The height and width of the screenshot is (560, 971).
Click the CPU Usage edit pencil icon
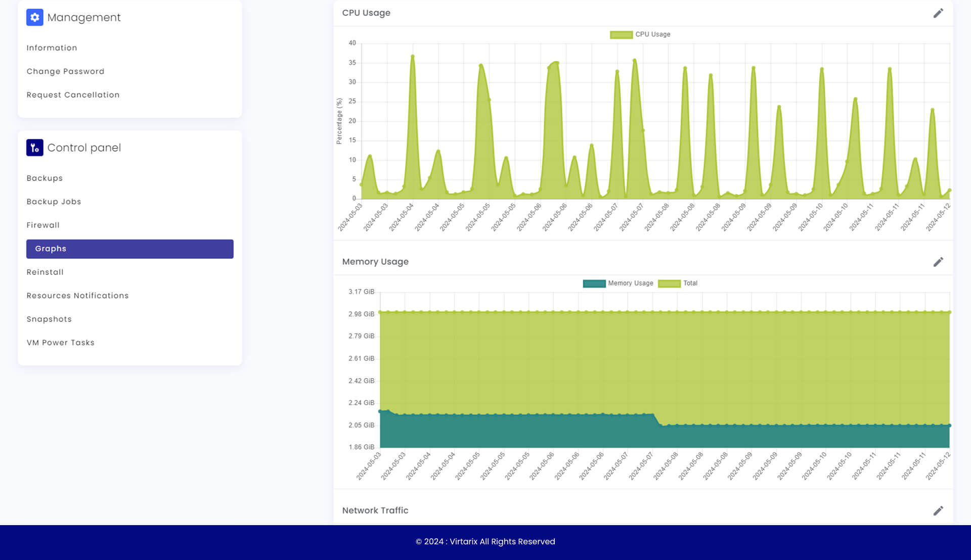(938, 13)
